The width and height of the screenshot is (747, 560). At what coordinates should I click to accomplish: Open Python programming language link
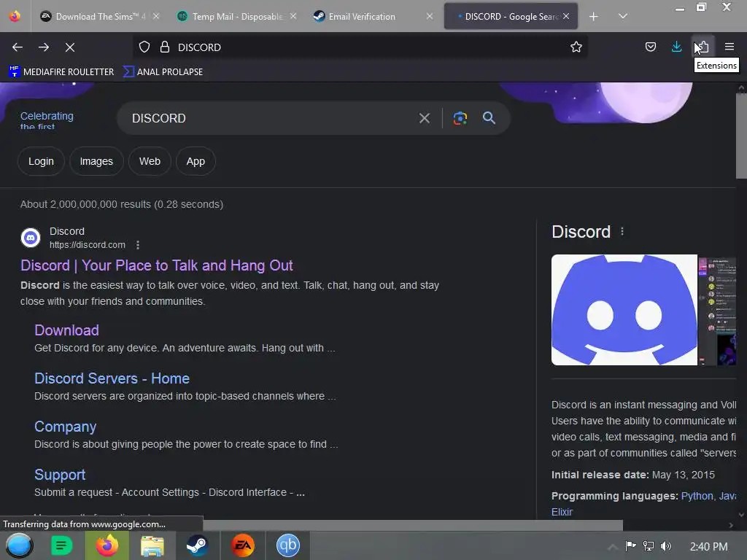(697, 496)
